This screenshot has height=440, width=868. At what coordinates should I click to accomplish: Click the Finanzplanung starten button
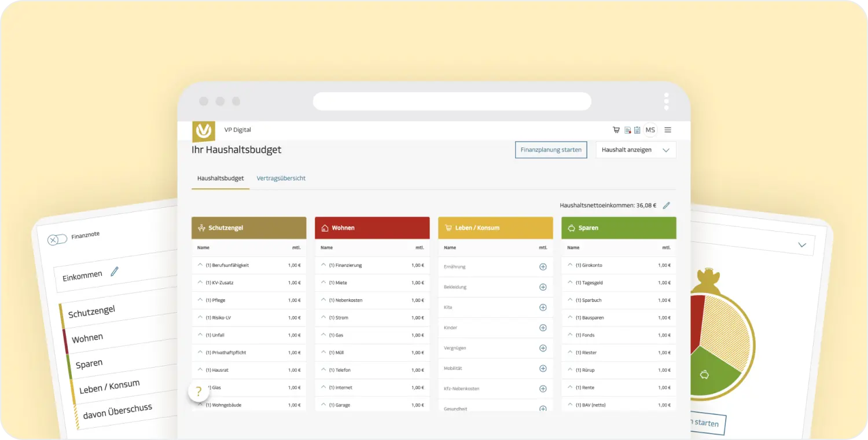point(551,150)
